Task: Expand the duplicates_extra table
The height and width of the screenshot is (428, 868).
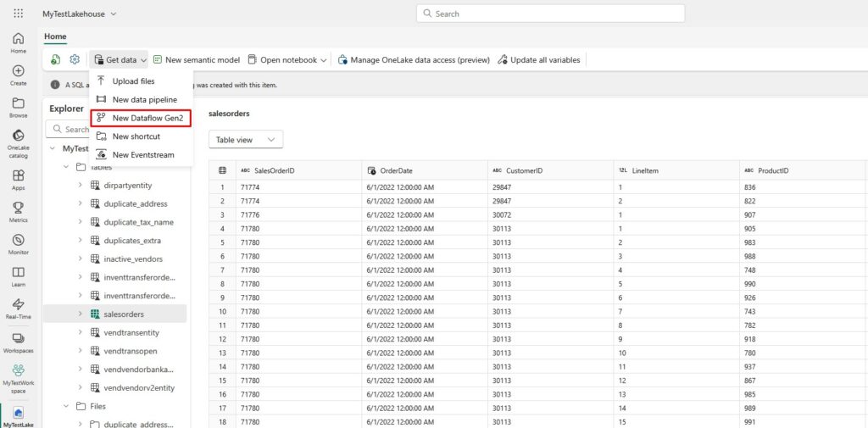Action: [x=81, y=241]
